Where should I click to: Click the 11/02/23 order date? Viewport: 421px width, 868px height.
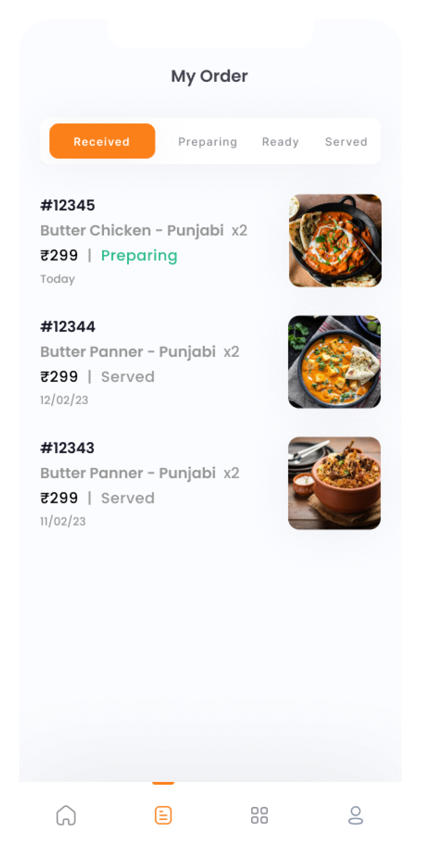point(63,521)
